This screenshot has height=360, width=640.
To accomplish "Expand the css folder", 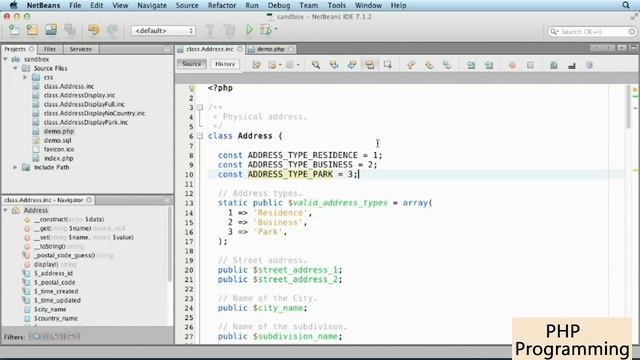I will click(25, 77).
